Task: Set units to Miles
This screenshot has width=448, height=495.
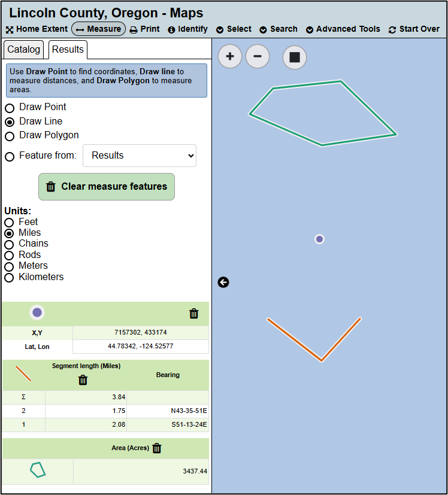Action: point(9,233)
